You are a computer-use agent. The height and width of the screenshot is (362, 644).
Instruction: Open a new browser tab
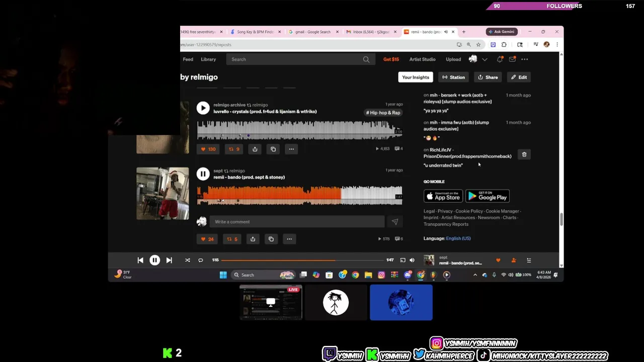tap(463, 32)
